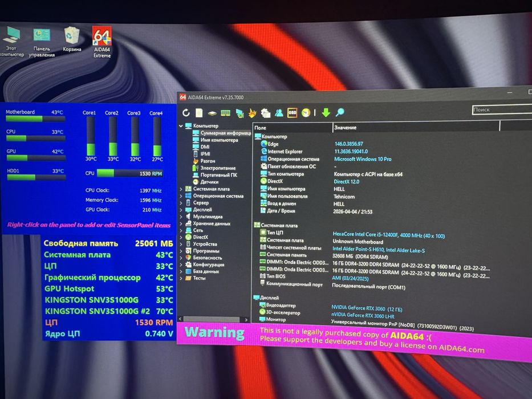Click the Motherboard temperature bar in SensorPanel
Image resolution: width=532 pixels, height=399 pixels.
coord(35,119)
